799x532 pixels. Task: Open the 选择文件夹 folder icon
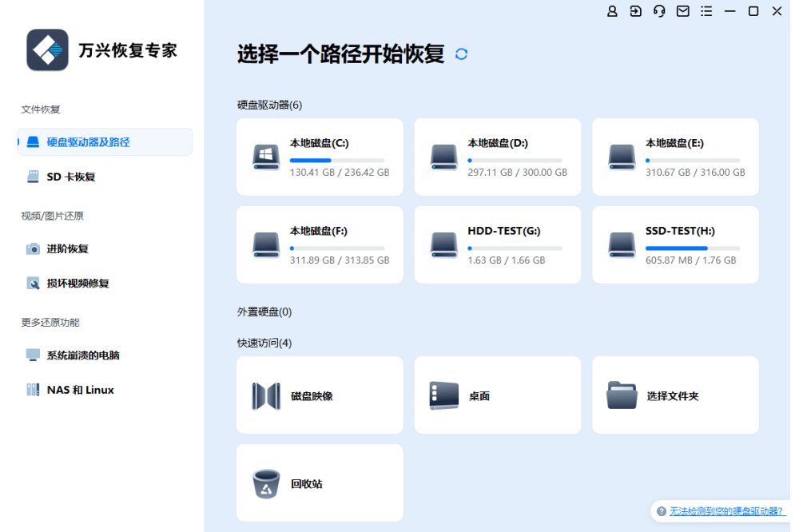[622, 395]
